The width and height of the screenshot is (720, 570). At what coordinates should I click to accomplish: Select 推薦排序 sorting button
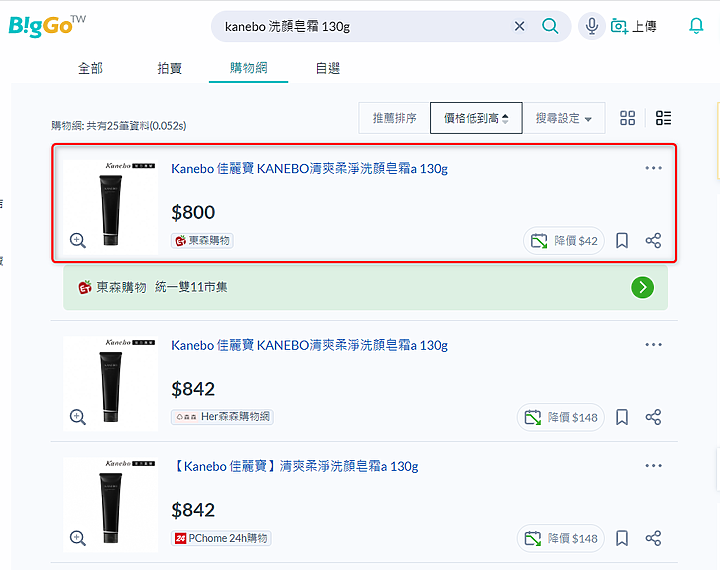pos(394,118)
